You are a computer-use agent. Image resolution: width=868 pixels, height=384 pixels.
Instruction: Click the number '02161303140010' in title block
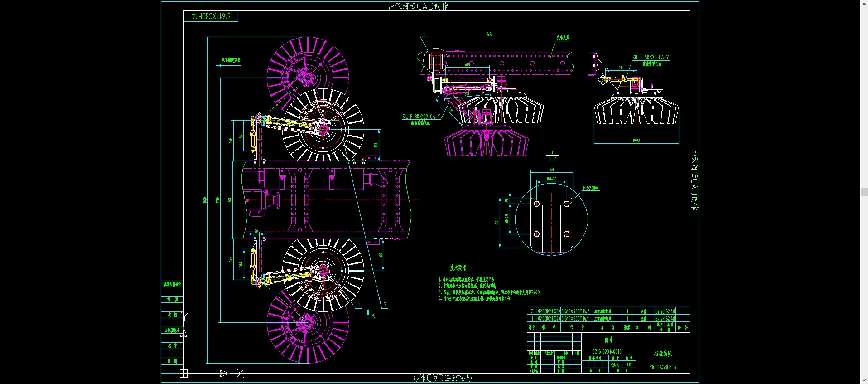[x=607, y=351]
